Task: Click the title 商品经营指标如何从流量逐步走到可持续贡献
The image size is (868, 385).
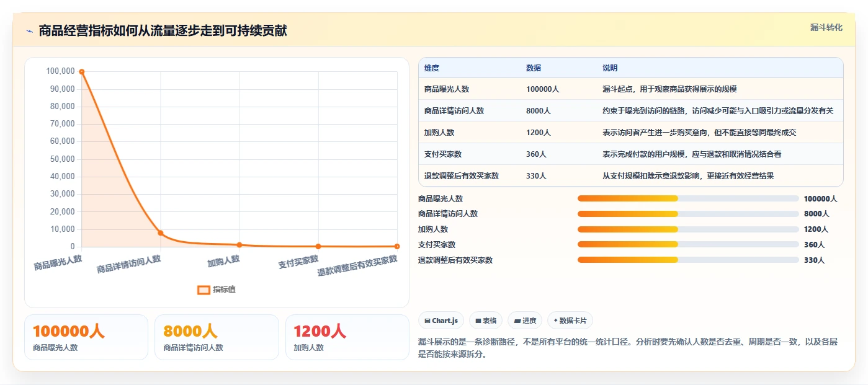Action: [x=163, y=31]
